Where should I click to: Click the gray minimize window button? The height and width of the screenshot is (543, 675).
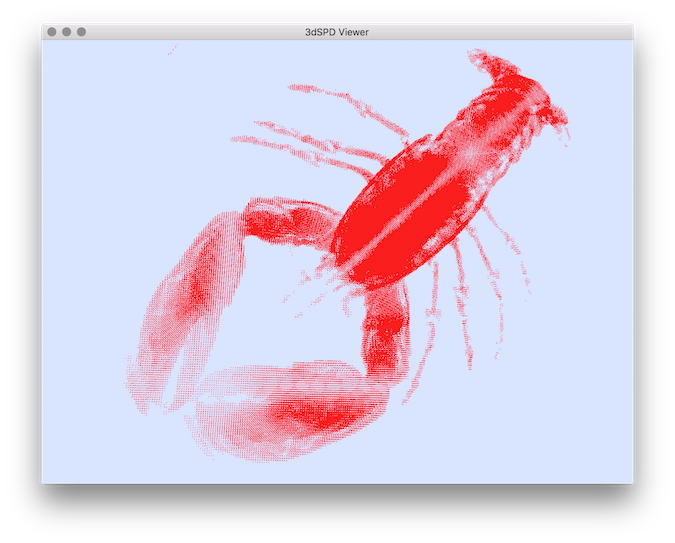[67, 32]
